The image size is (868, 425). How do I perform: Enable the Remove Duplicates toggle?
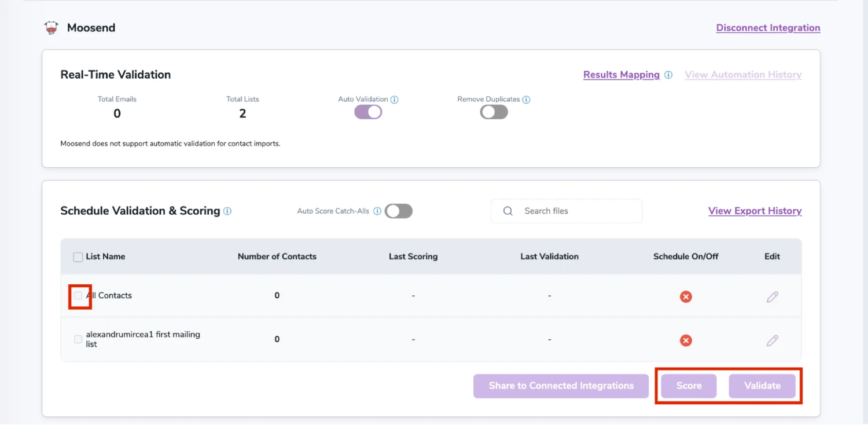click(x=494, y=112)
